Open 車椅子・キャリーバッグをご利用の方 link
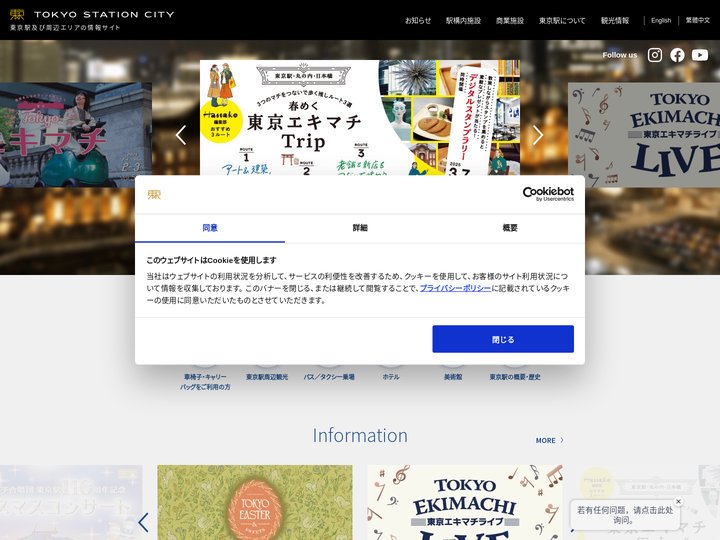The image size is (720, 540). [x=205, y=382]
